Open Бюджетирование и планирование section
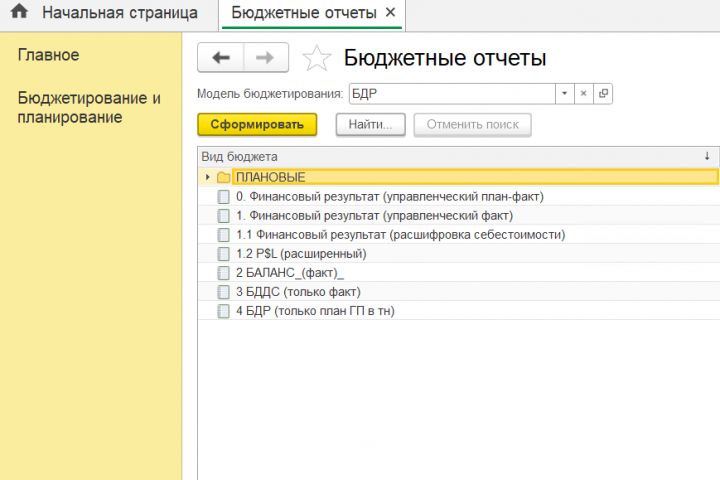The image size is (720, 480). coord(89,107)
